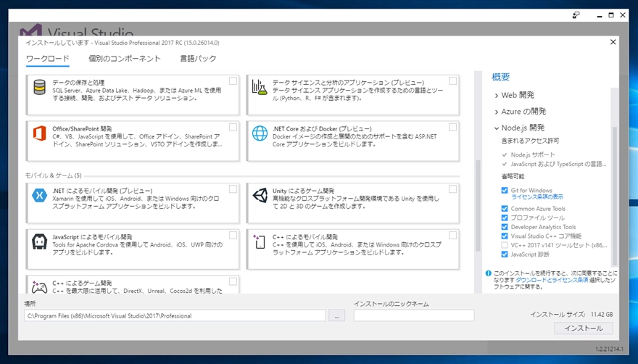Click the 概要 heading
The image size is (638, 364).
[500, 78]
